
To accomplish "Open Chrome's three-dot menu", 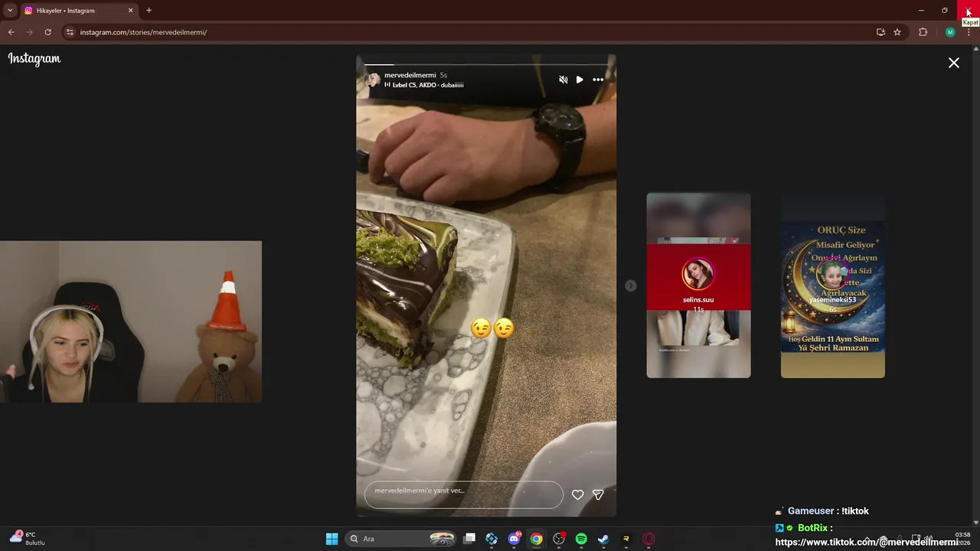I will pos(969,32).
